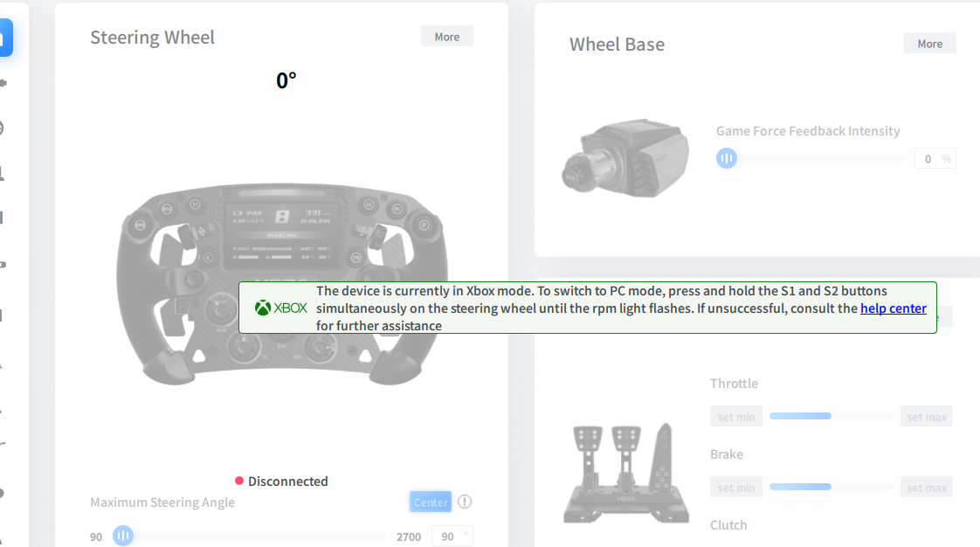Open More settings for Wheel Base
The image size is (980, 547).
(x=929, y=44)
